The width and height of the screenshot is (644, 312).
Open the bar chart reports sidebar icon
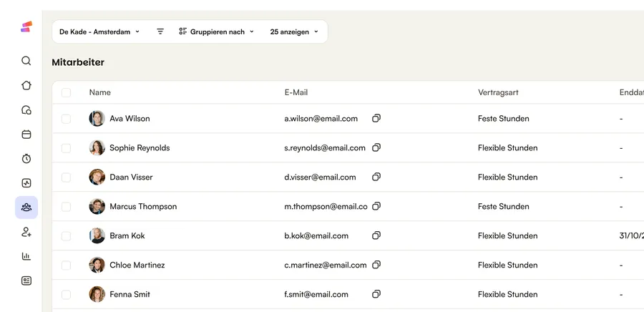click(26, 256)
